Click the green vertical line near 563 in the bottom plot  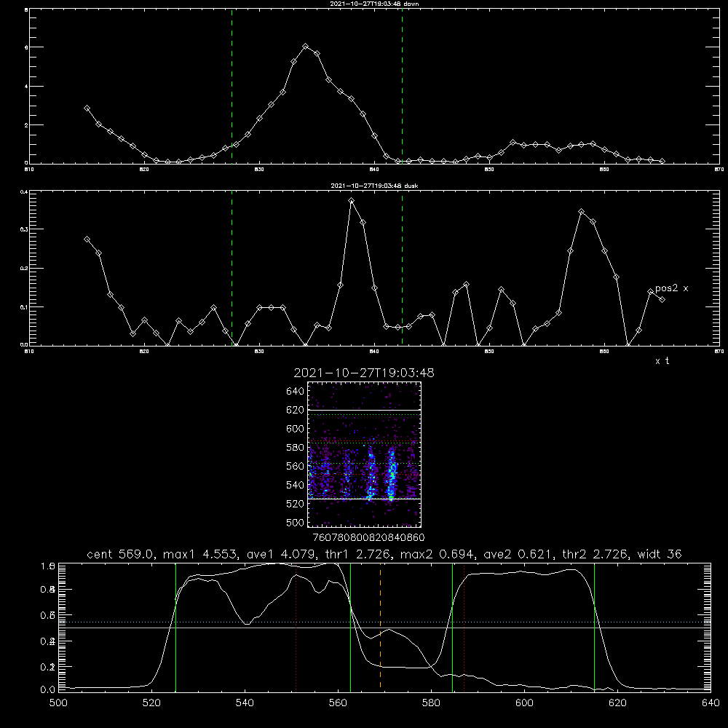coord(350,627)
